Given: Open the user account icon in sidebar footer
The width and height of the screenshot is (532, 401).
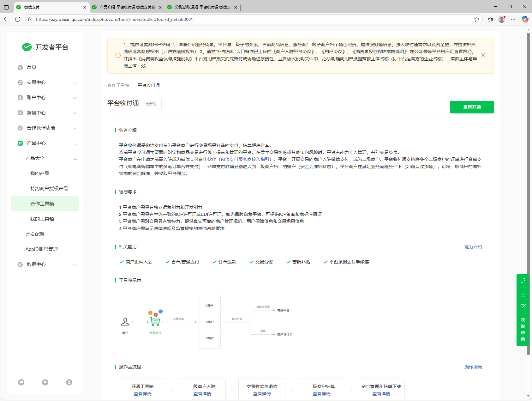Looking at the screenshot, I should point(69,382).
